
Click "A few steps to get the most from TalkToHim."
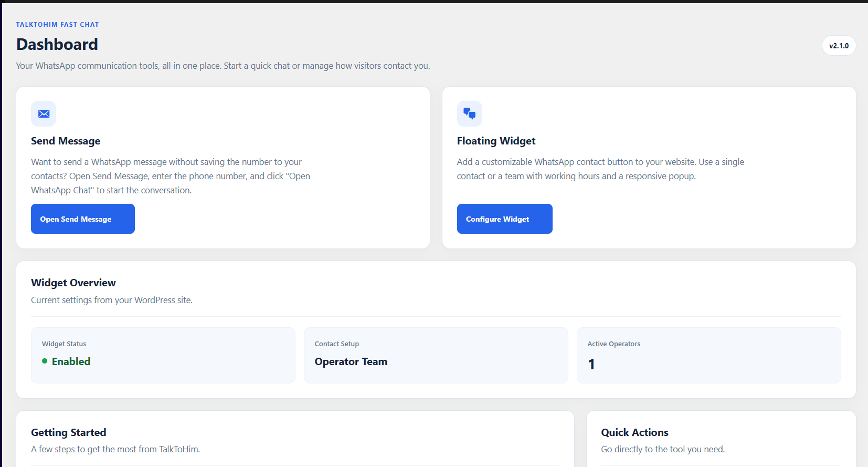pyautogui.click(x=115, y=449)
